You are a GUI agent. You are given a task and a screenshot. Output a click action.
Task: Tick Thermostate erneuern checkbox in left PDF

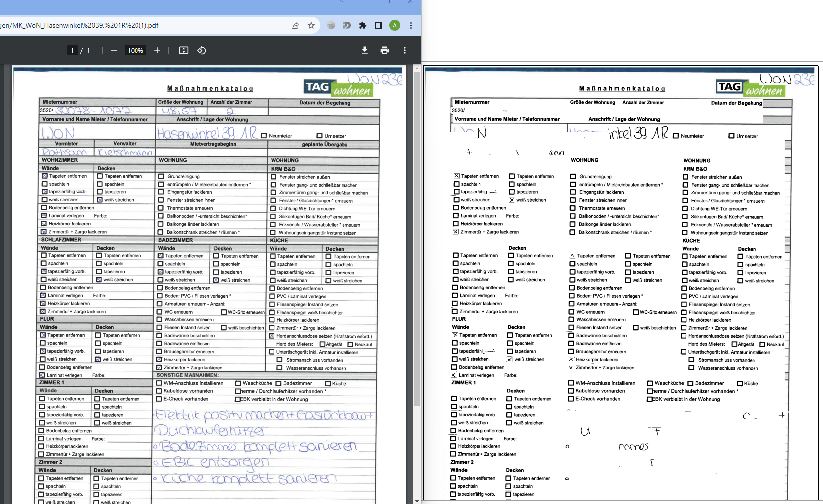coord(161,208)
